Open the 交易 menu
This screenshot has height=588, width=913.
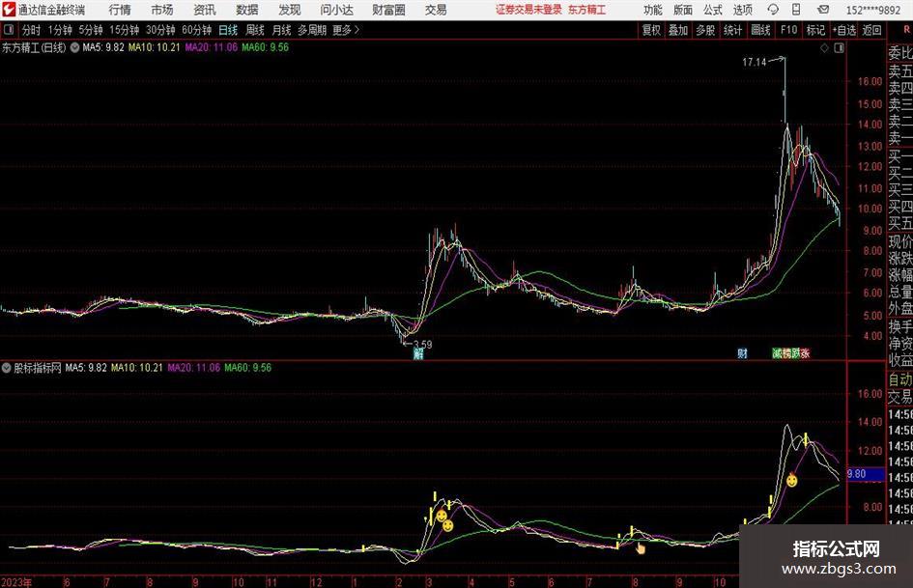point(436,10)
